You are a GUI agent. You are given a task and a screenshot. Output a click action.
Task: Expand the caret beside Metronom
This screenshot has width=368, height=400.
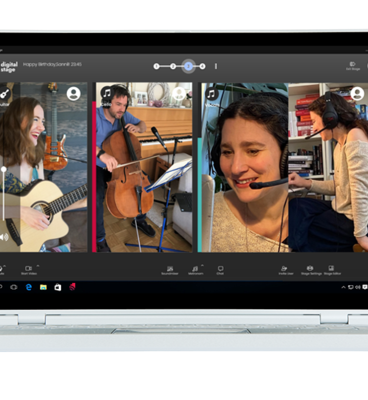point(202,266)
